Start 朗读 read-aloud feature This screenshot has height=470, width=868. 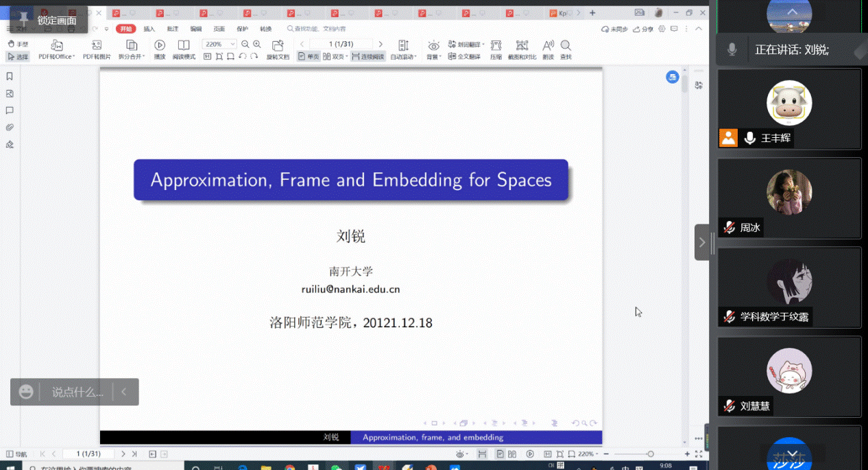click(x=548, y=49)
